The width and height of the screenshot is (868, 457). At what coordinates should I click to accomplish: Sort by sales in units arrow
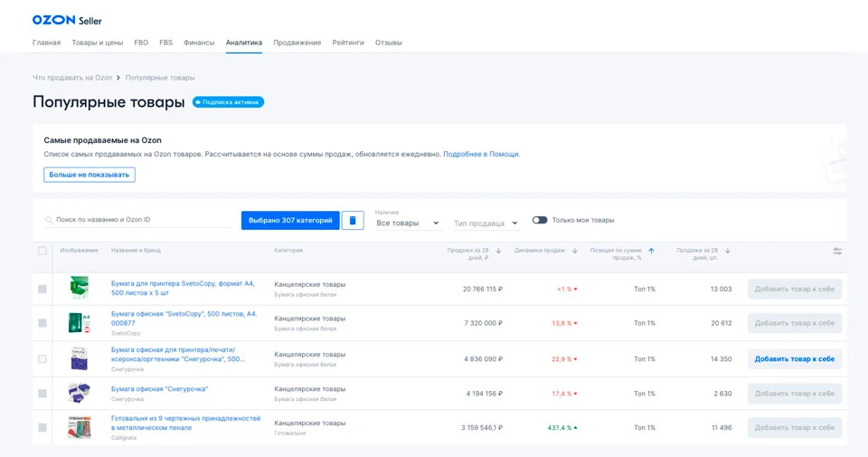[728, 251]
